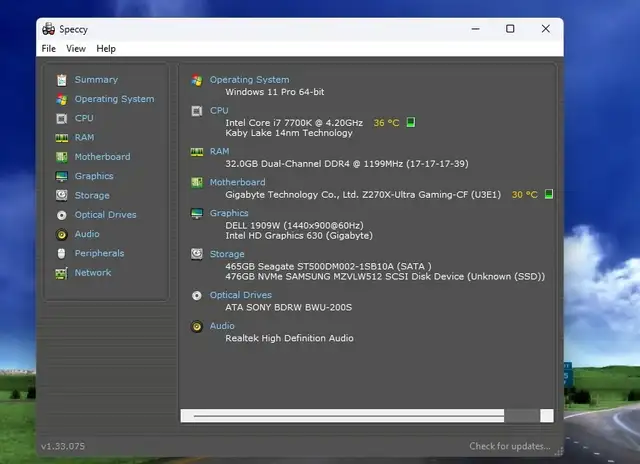Click the horizontal scrollbar thumb at the bottom

click(x=349, y=416)
